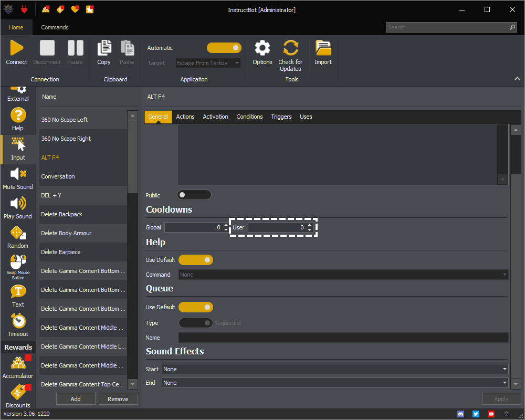Viewport: 525px width, 420px height.
Task: Click the Name column header
Action: 49,97
